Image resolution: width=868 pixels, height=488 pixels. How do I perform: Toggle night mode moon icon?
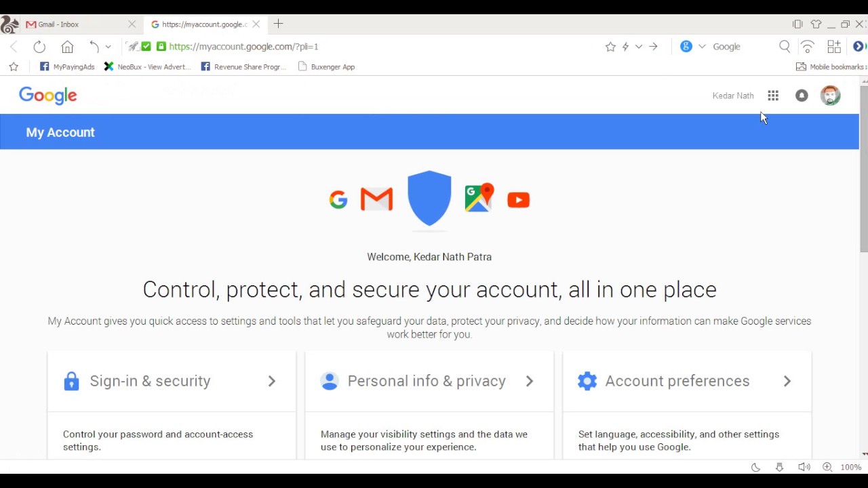pos(755,467)
